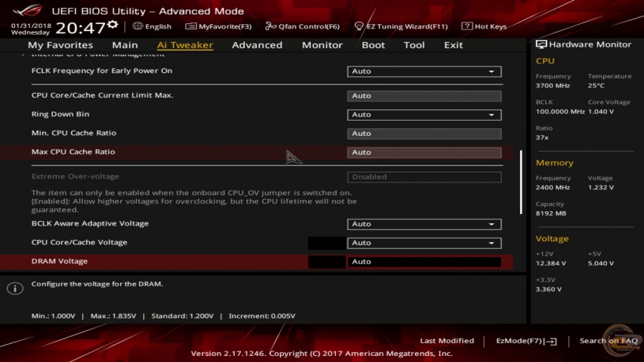Image resolution: width=644 pixels, height=362 pixels.
Task: Open the Tool tab
Action: (x=414, y=44)
